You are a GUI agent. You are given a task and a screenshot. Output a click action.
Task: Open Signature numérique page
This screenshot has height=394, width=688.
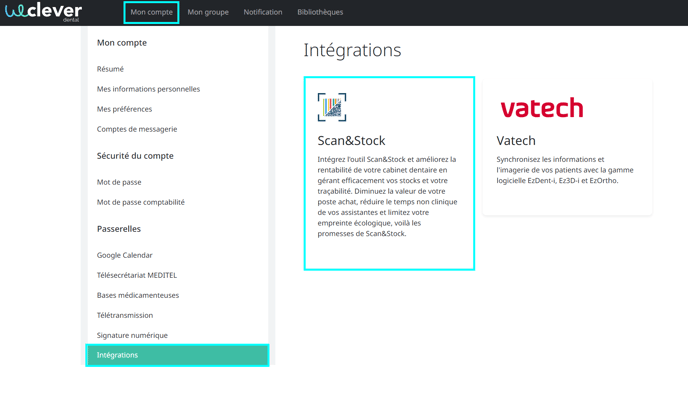pyautogui.click(x=132, y=335)
